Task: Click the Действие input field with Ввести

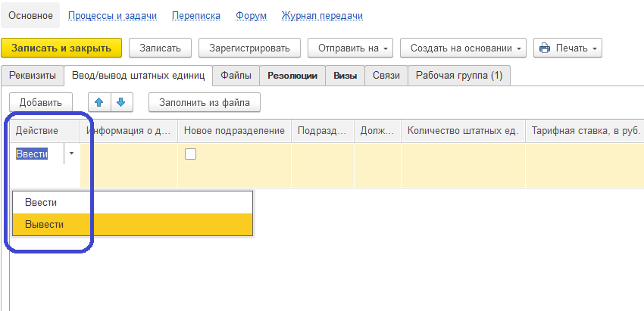Action: 39,154
